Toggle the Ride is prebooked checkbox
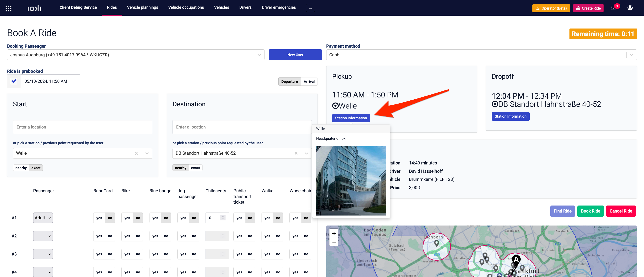The image size is (644, 277). coord(14,81)
